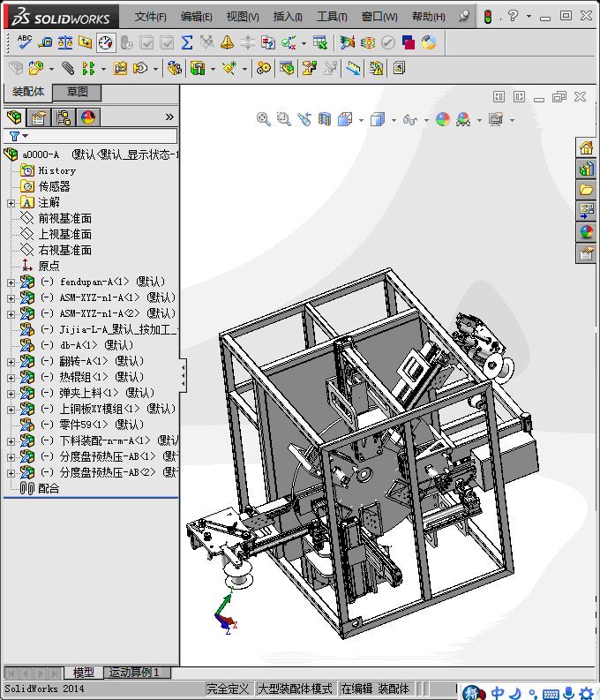Click the filter input field in tree
This screenshot has width=600, height=700.
point(92,136)
